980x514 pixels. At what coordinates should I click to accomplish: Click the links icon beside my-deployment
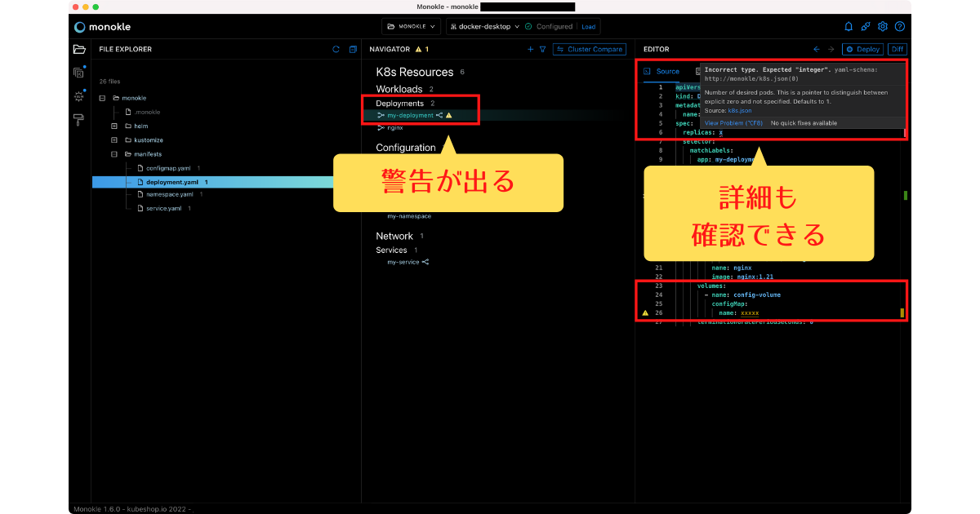click(x=439, y=116)
